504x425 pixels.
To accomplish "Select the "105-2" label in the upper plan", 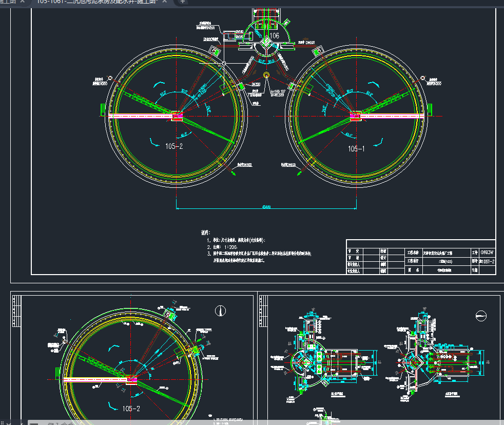I will click(174, 146).
